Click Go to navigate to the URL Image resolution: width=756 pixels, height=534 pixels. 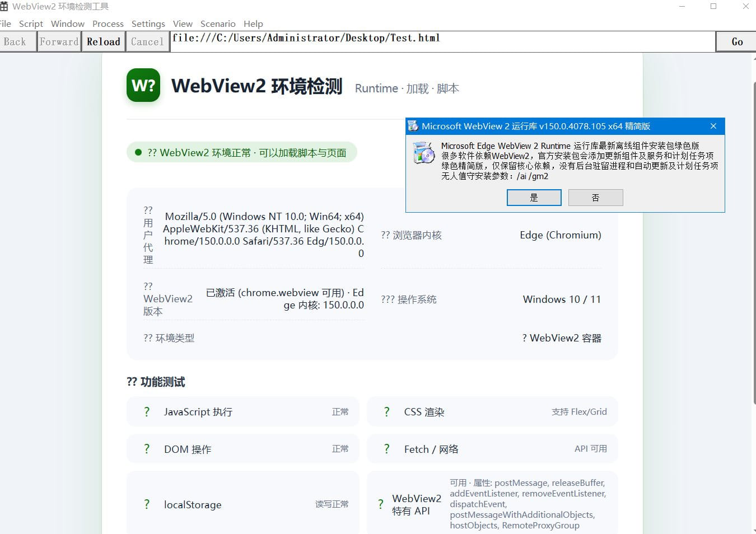coord(736,41)
